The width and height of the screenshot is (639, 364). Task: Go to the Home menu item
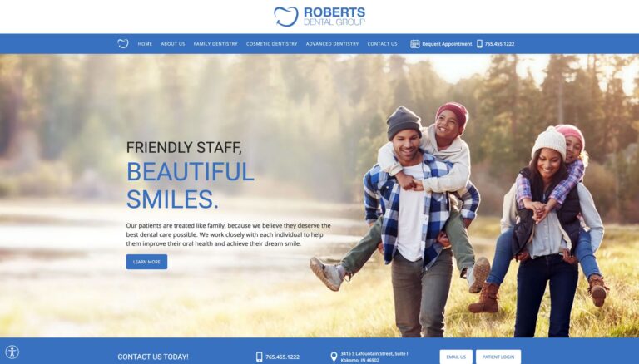pyautogui.click(x=145, y=44)
